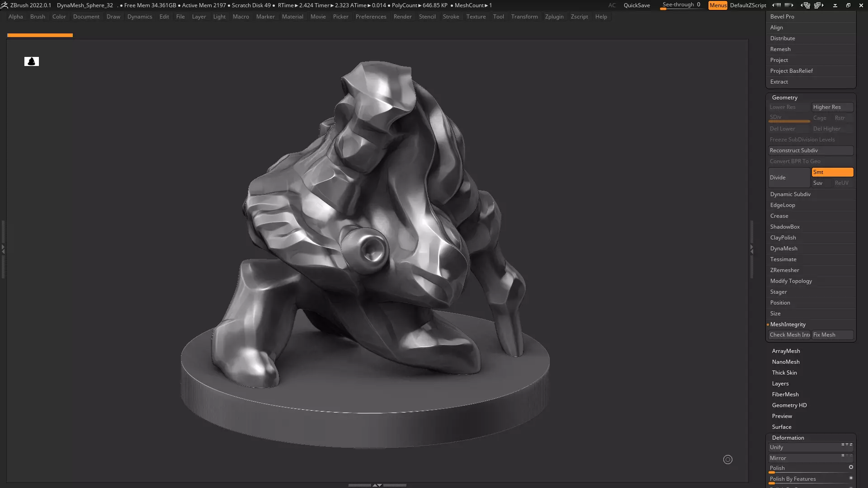This screenshot has width=868, height=488.
Task: Open the Stroke menu
Action: tap(451, 17)
